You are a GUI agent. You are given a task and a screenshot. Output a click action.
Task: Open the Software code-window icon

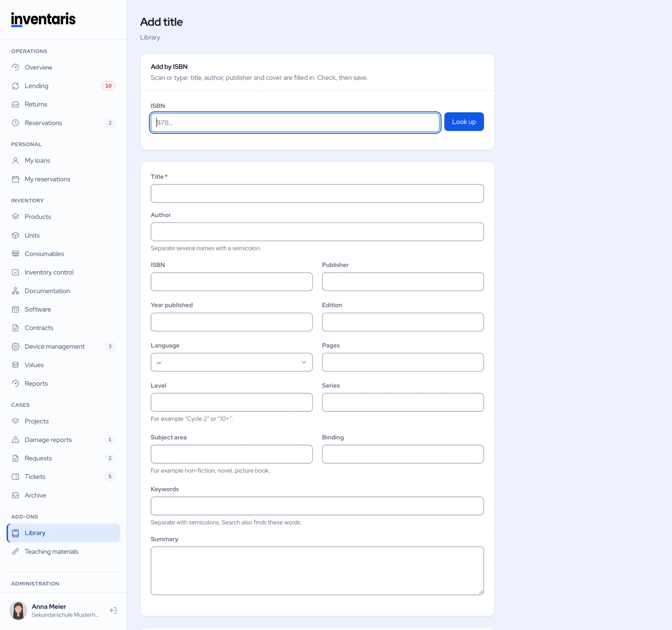click(15, 309)
